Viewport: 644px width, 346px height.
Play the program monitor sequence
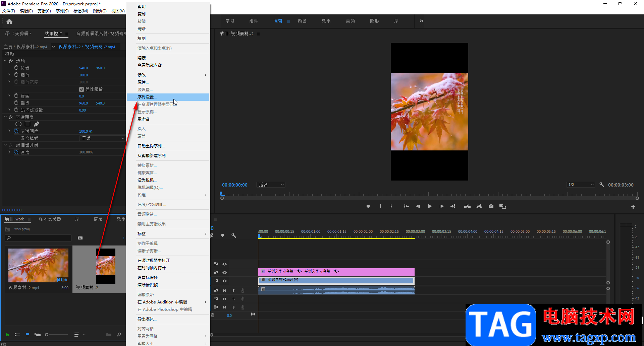pos(429,206)
